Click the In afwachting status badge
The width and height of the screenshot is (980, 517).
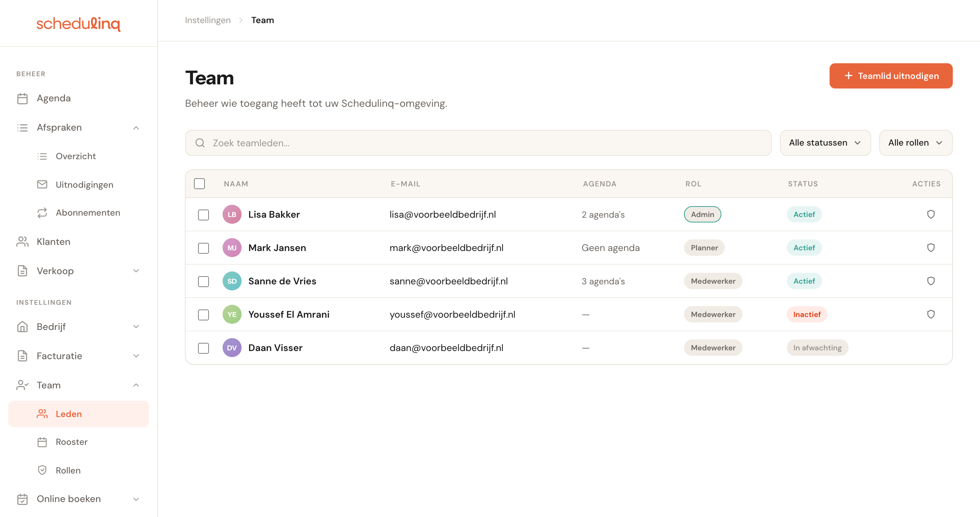click(x=817, y=348)
